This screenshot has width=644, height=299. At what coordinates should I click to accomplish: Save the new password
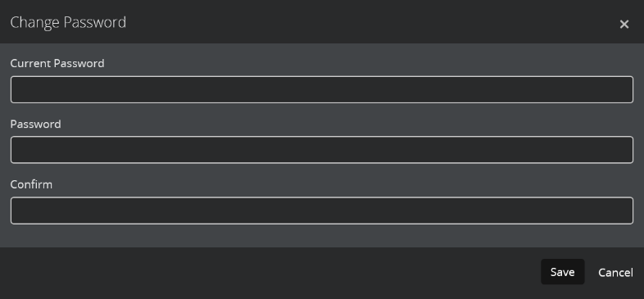click(x=562, y=272)
